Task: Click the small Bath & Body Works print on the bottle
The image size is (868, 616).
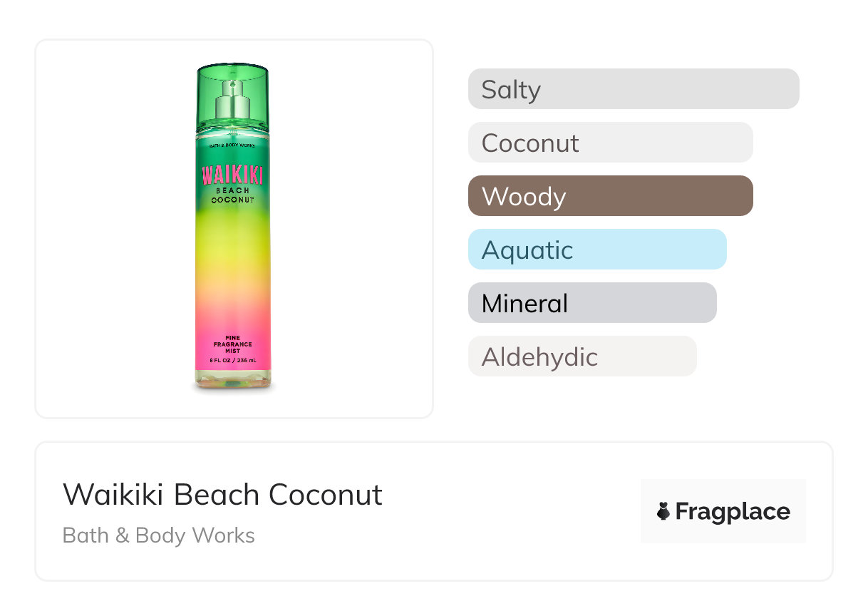Action: point(232,145)
